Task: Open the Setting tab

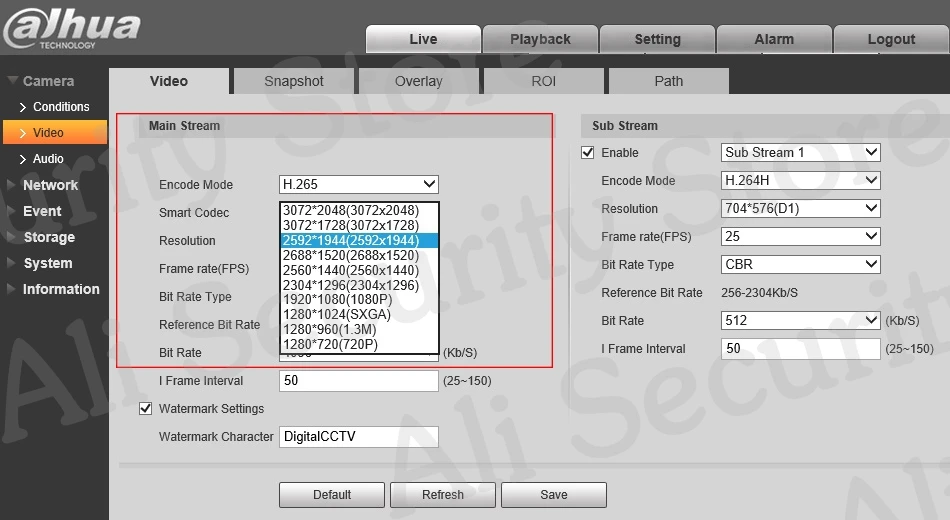Action: click(x=657, y=39)
